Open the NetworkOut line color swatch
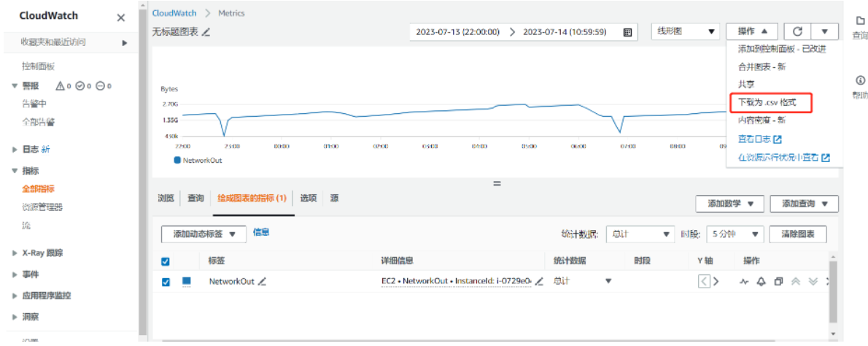 pyautogui.click(x=186, y=282)
